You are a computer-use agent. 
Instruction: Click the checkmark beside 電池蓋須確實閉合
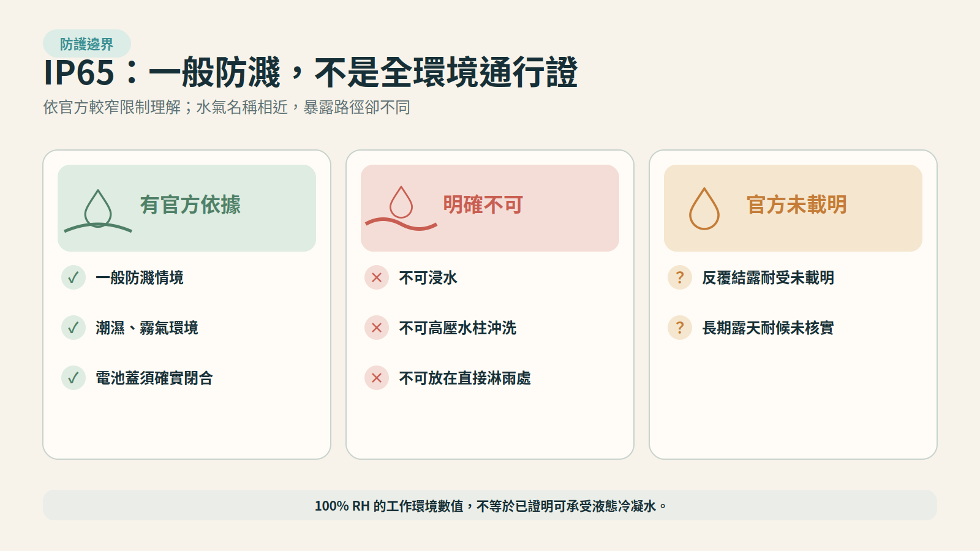coord(73,378)
